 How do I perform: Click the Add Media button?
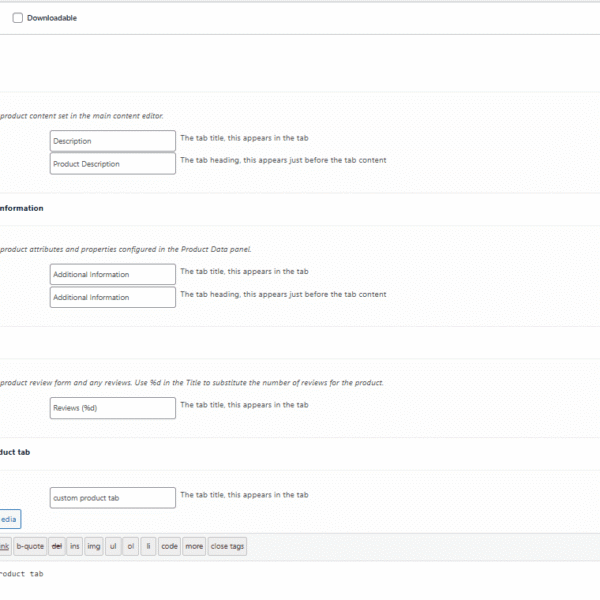(x=9, y=519)
